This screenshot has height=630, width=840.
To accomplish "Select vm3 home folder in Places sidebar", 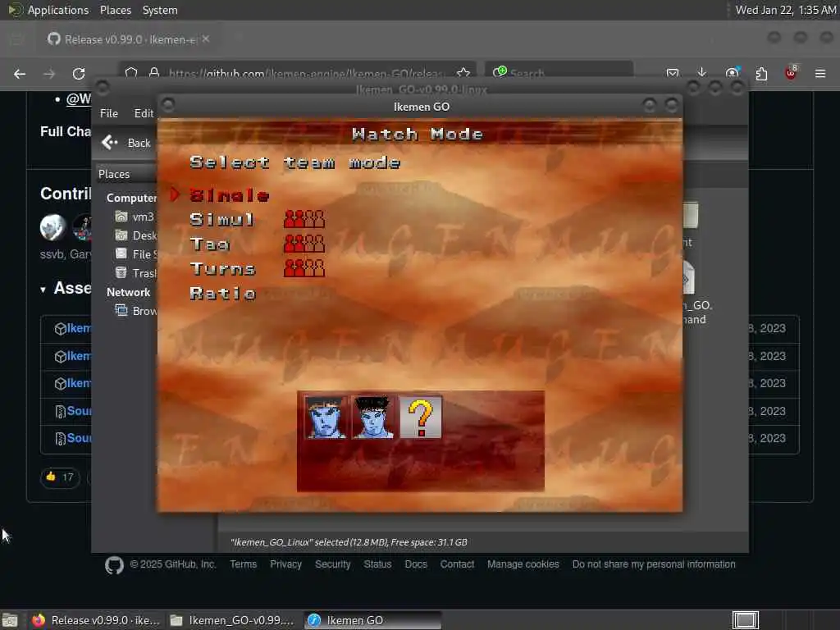I will coord(135,217).
